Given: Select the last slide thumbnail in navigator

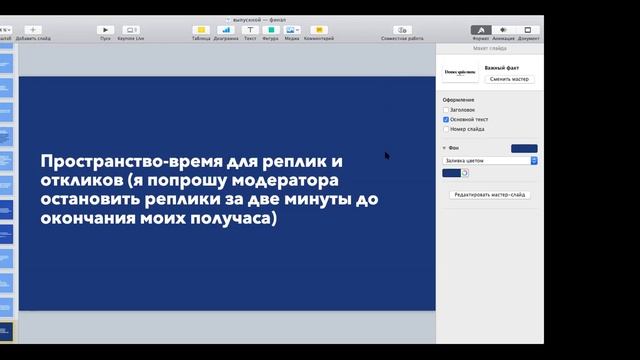Looking at the screenshot, I should (6, 331).
